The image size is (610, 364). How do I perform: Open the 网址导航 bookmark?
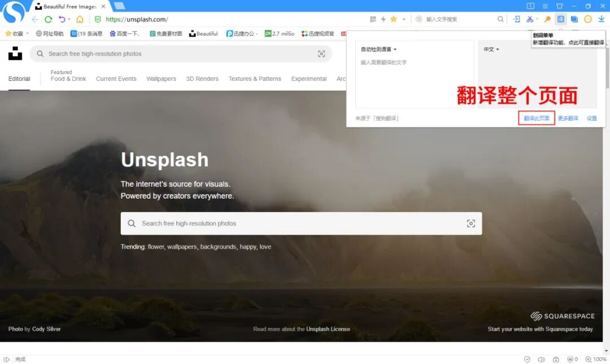(x=49, y=33)
